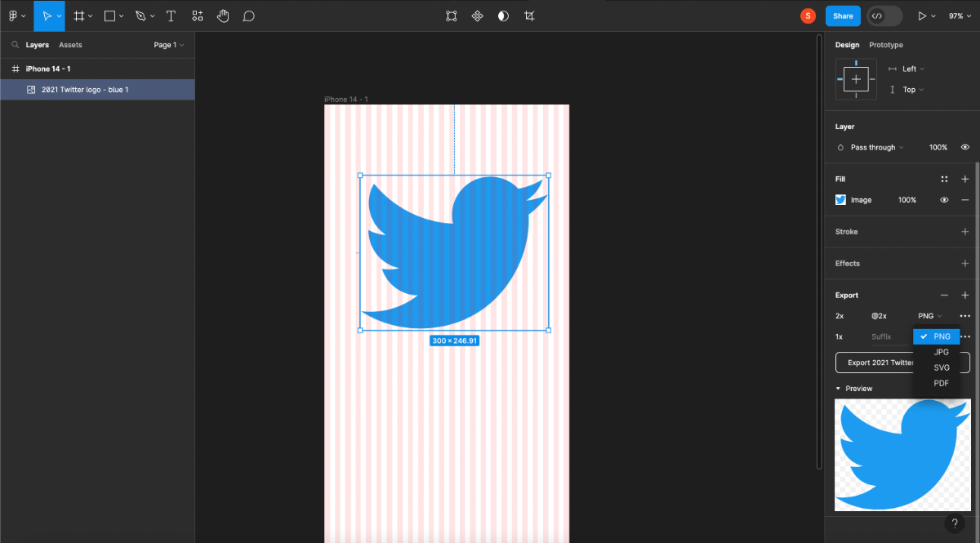Open the Page 1 pages dropdown

169,45
